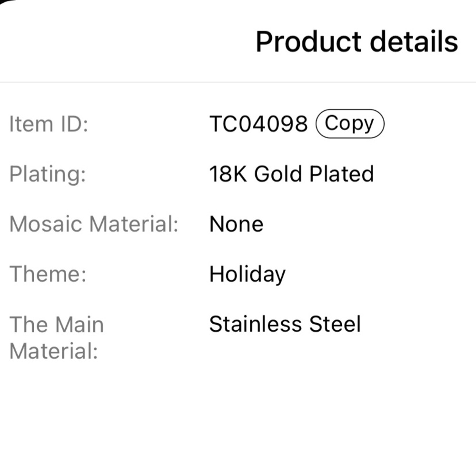
Task: Select the TC04098 item ID value
Action: (x=258, y=124)
